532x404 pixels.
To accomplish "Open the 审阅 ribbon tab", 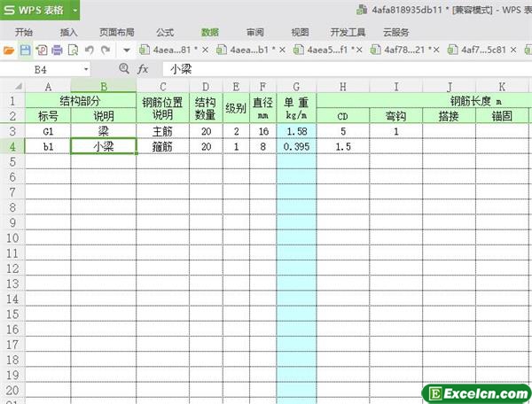I will [255, 32].
